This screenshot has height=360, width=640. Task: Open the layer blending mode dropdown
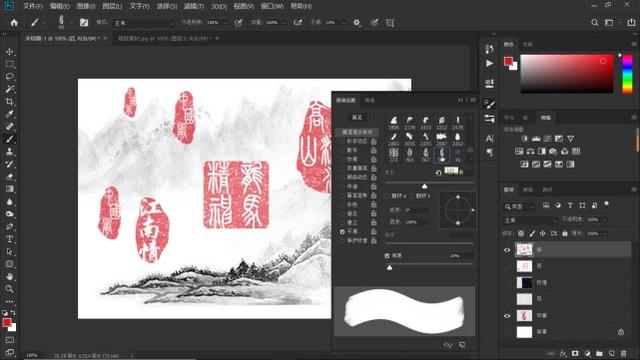click(x=531, y=220)
